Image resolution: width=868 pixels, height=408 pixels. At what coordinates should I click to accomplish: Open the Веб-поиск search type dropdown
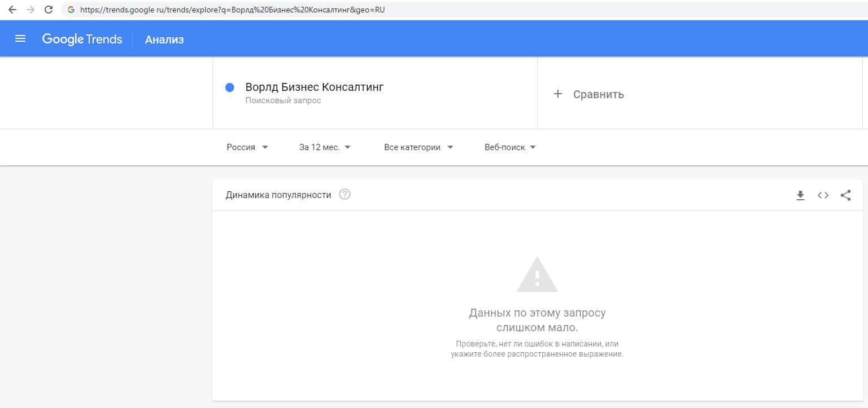(x=510, y=147)
